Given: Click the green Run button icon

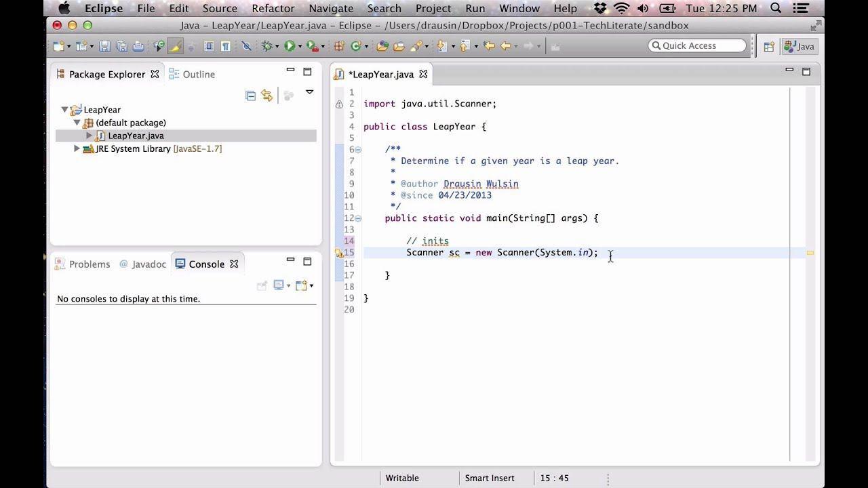Looking at the screenshot, I should click(x=290, y=46).
